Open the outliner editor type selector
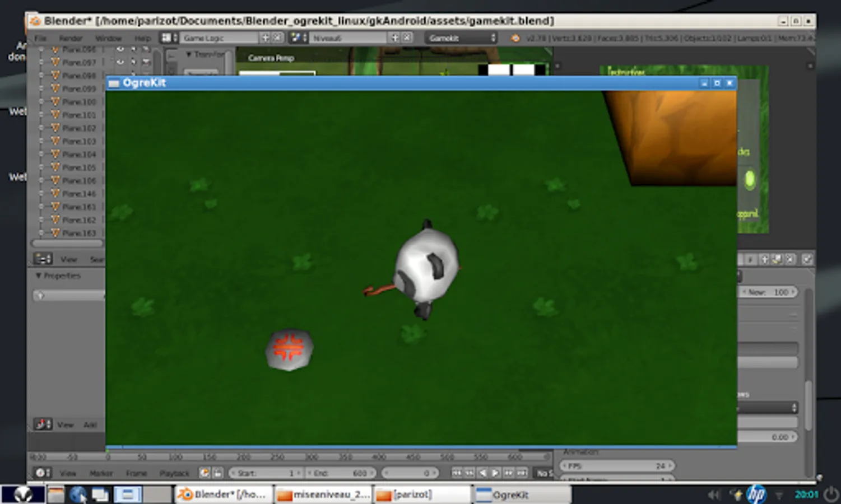This screenshot has height=504, width=841. [x=43, y=259]
